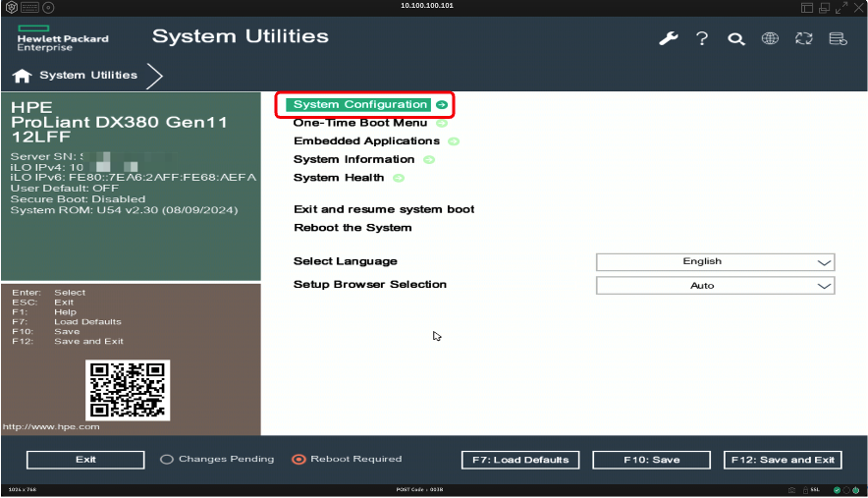Click the arrow icon next to Embedded Applications
This screenshot has width=868, height=498.
click(x=454, y=141)
